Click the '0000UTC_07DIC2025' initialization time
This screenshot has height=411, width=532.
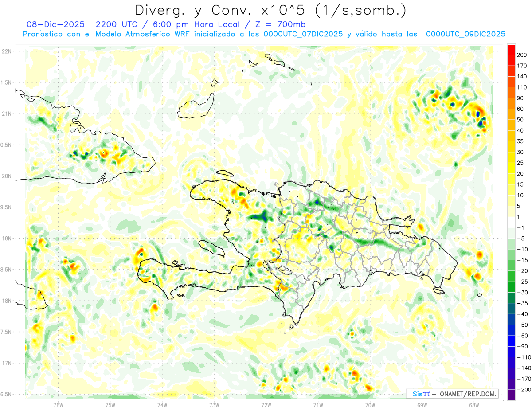(303, 34)
